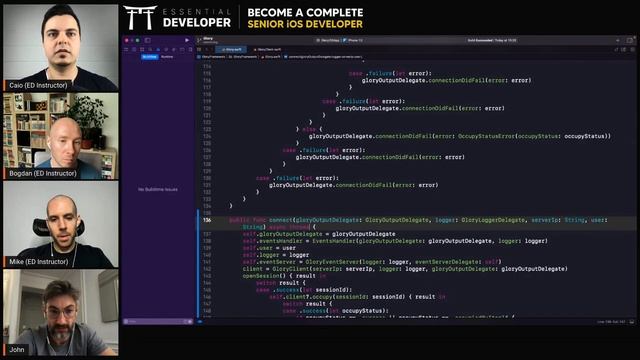
Task: Select the Issue navigator icon
Action: (158, 49)
